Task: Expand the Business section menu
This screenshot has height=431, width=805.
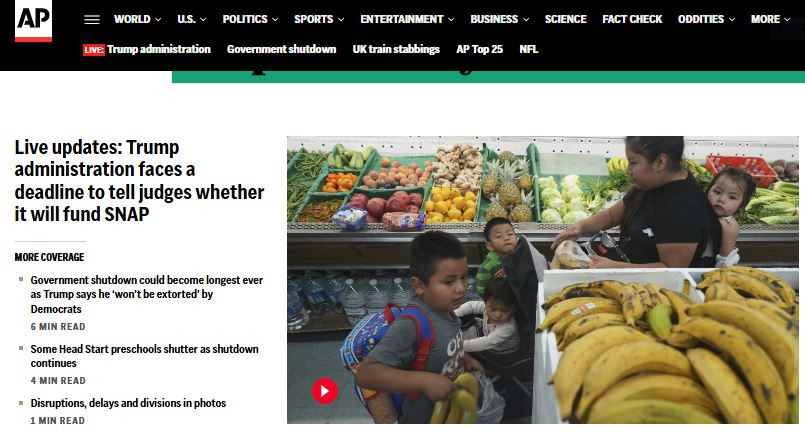Action: pyautogui.click(x=500, y=19)
